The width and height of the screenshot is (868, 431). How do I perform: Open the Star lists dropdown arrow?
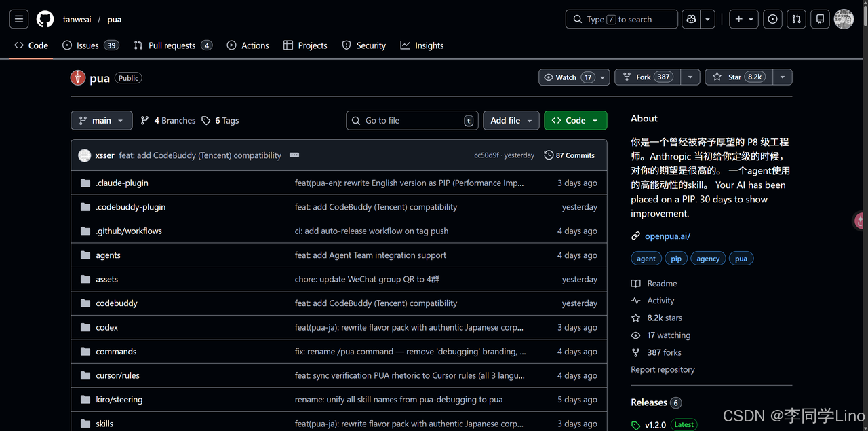pyautogui.click(x=782, y=77)
